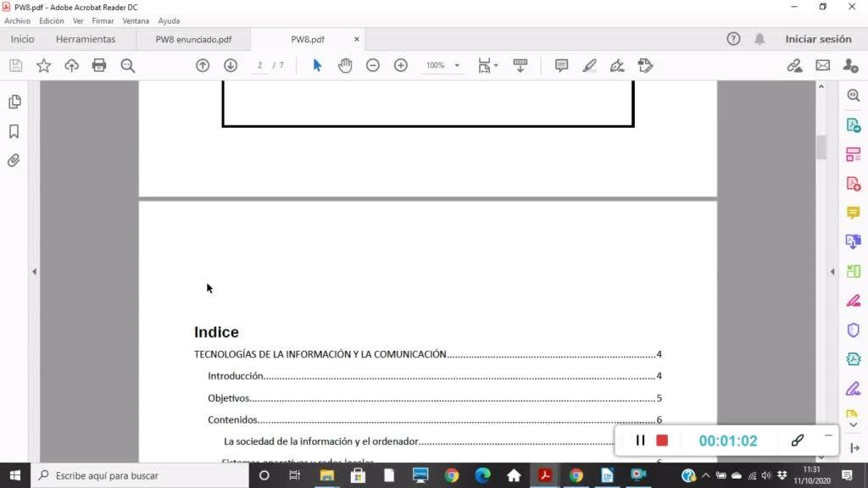Show more tools with down chevron
The height and width of the screenshot is (488, 868).
[853, 425]
